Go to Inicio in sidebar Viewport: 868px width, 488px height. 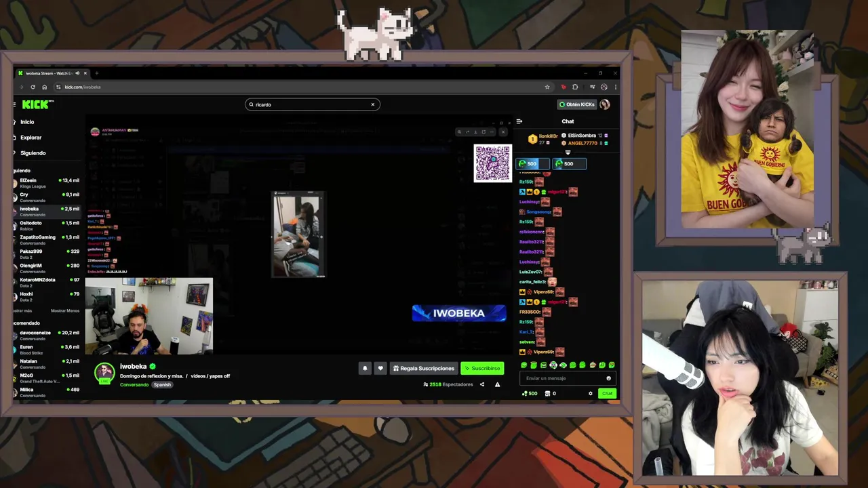pos(27,122)
